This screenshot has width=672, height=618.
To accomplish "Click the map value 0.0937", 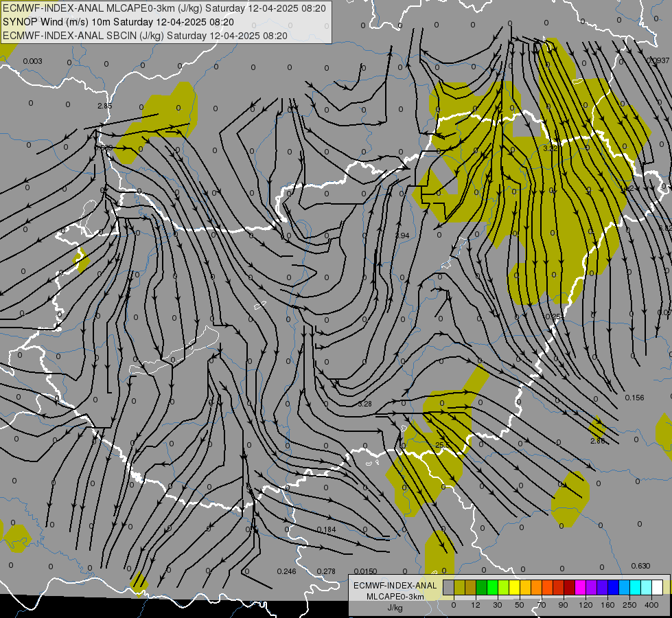I will 658,60.
